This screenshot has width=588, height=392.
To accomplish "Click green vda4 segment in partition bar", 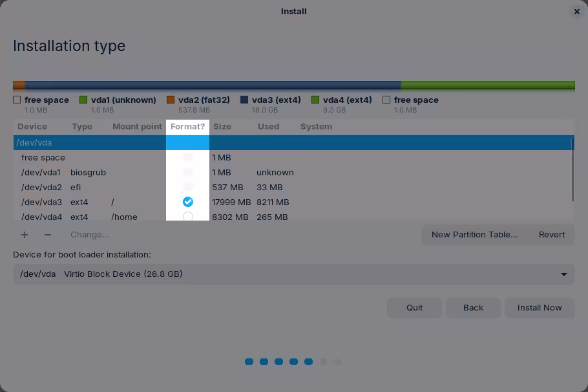I will pyautogui.click(x=485, y=85).
